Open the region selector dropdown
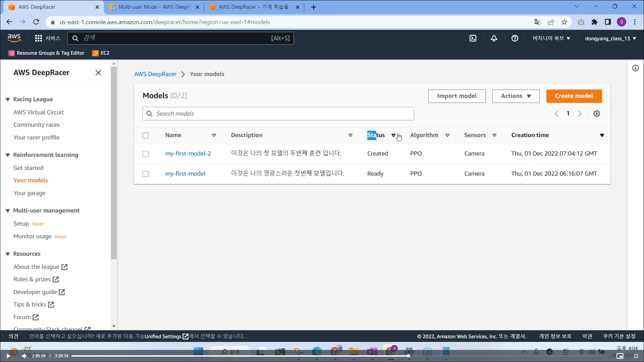 [551, 38]
